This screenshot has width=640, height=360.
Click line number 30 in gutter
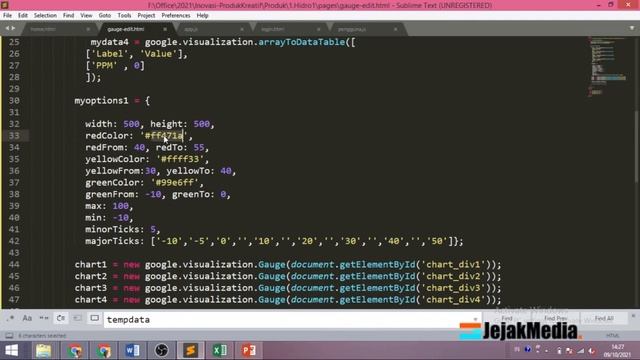pyautogui.click(x=14, y=100)
